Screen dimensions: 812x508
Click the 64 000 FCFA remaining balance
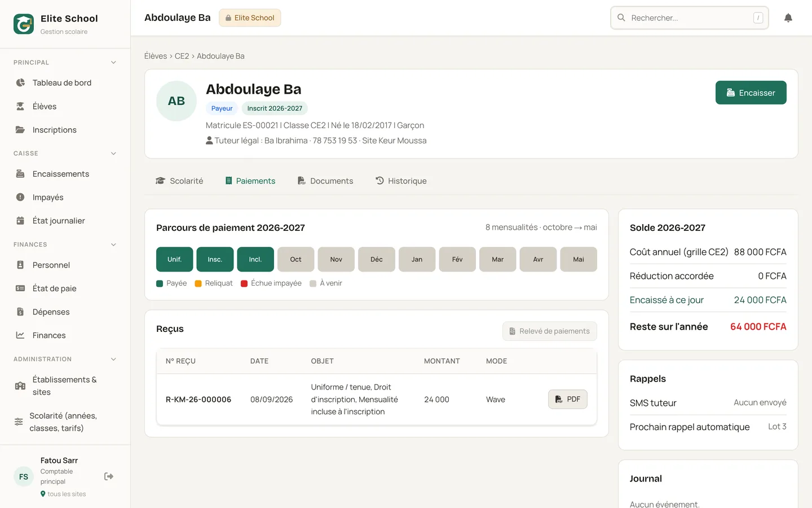click(x=758, y=327)
